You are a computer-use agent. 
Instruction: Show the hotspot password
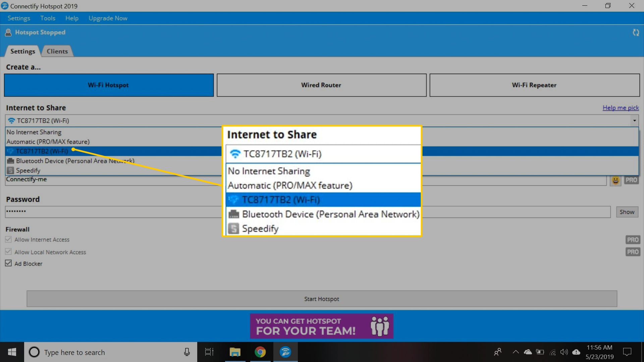627,212
